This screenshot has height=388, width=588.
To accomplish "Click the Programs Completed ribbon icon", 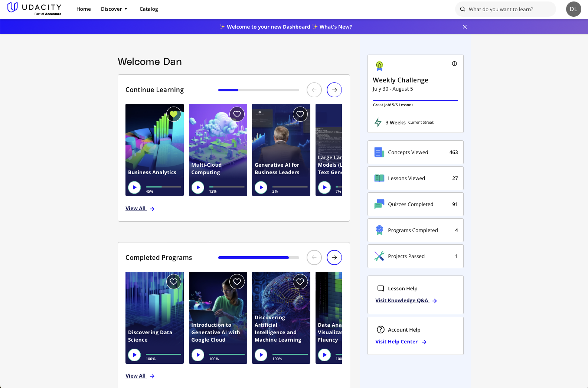I will tap(379, 230).
